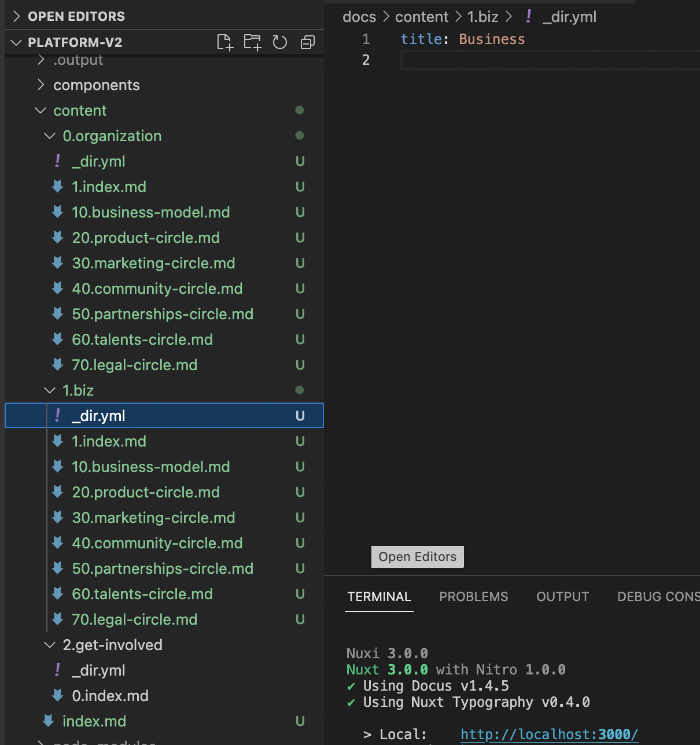The width and height of the screenshot is (700, 745).
Task: Click the Refresh Explorer icon
Action: click(280, 42)
